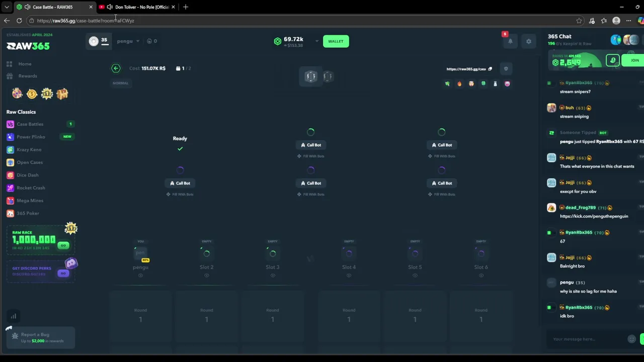Open the rain tip icon beside JOIN
Screen dimensions: 644x362
[x=613, y=60]
